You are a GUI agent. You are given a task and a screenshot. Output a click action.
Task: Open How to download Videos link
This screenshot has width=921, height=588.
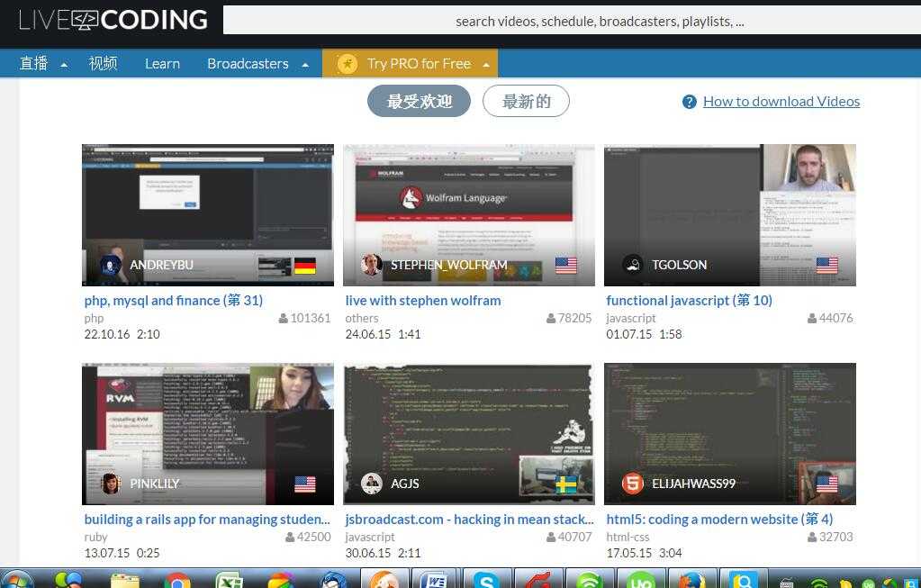tap(781, 102)
